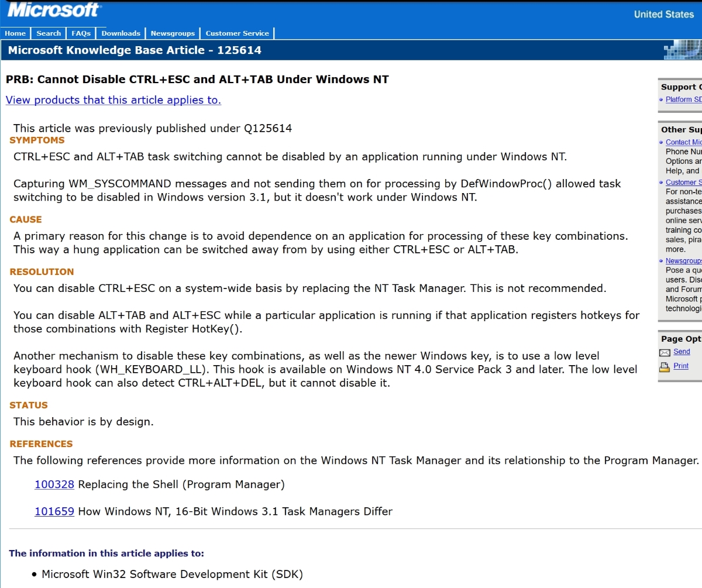Open Newsgroups from the top navigation
The image size is (702, 588).
tap(173, 33)
